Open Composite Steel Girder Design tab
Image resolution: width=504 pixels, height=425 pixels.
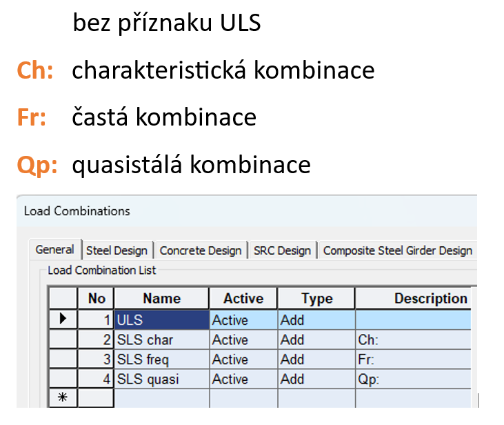(397, 250)
